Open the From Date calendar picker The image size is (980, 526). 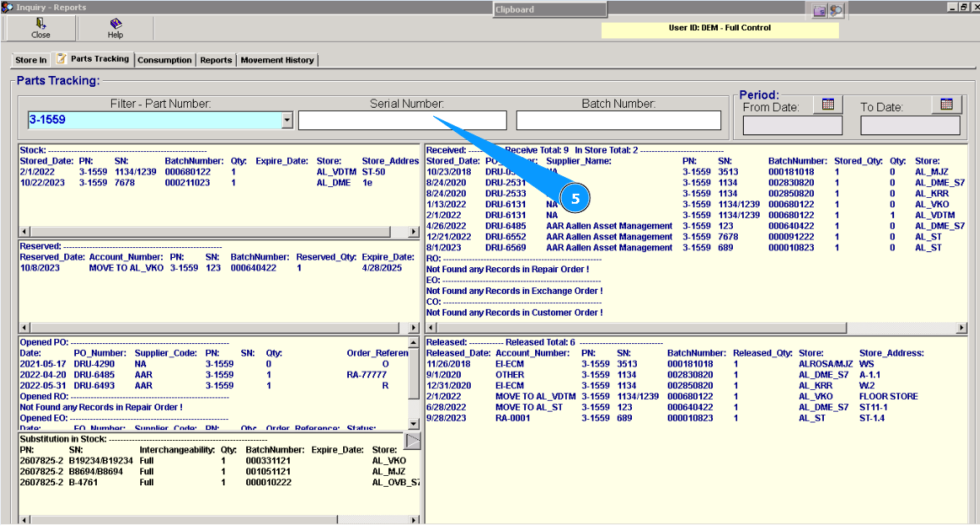(x=828, y=104)
